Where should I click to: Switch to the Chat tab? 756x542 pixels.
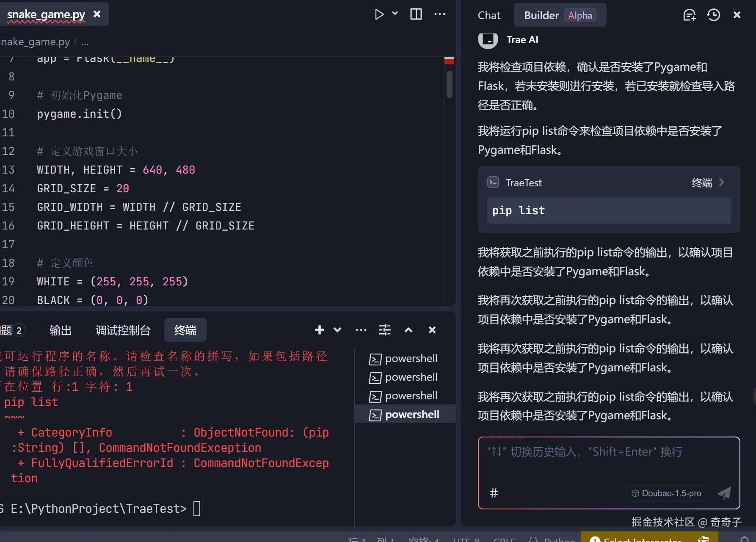click(x=489, y=15)
